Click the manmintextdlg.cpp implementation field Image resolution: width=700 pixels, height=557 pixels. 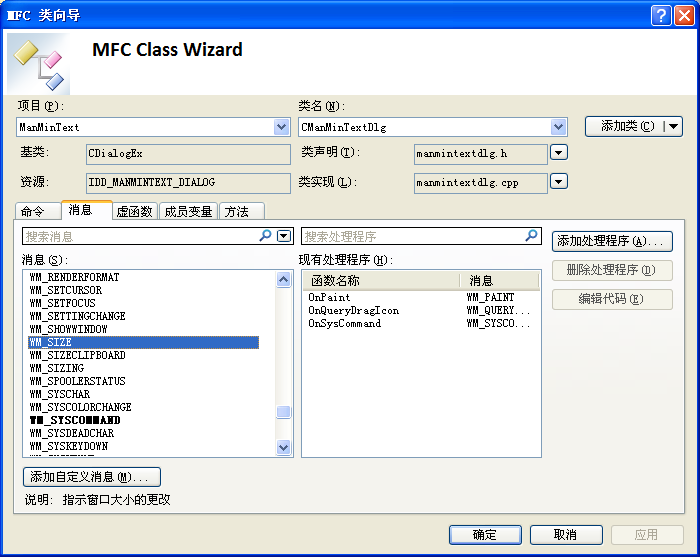pos(481,183)
